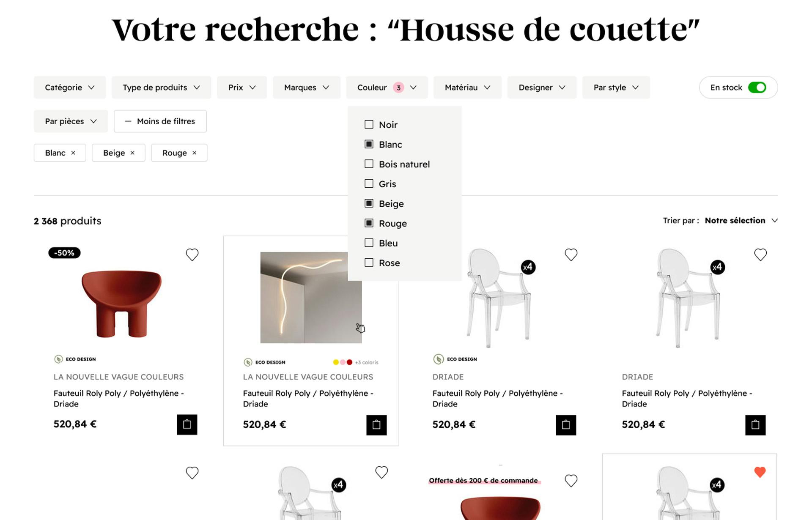Uncheck the Beige color checkbox

click(x=369, y=203)
